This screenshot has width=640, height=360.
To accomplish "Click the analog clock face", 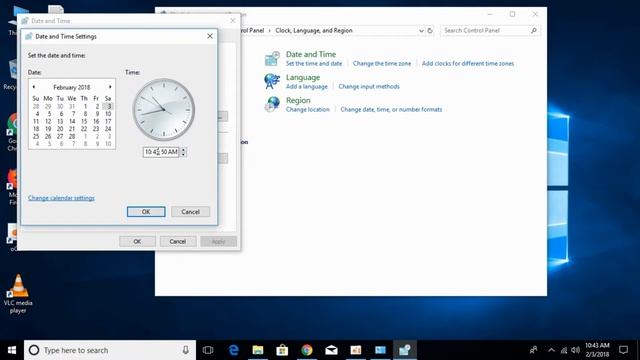I will pos(164,110).
